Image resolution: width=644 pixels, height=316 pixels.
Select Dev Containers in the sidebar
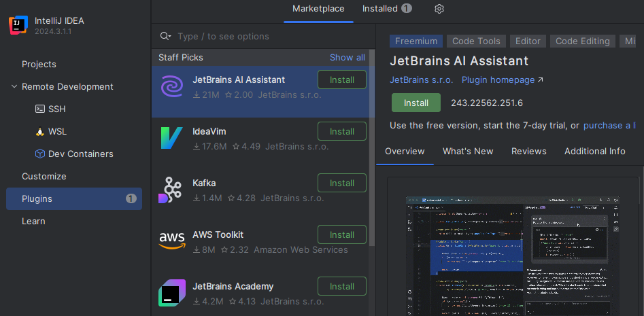(x=80, y=154)
